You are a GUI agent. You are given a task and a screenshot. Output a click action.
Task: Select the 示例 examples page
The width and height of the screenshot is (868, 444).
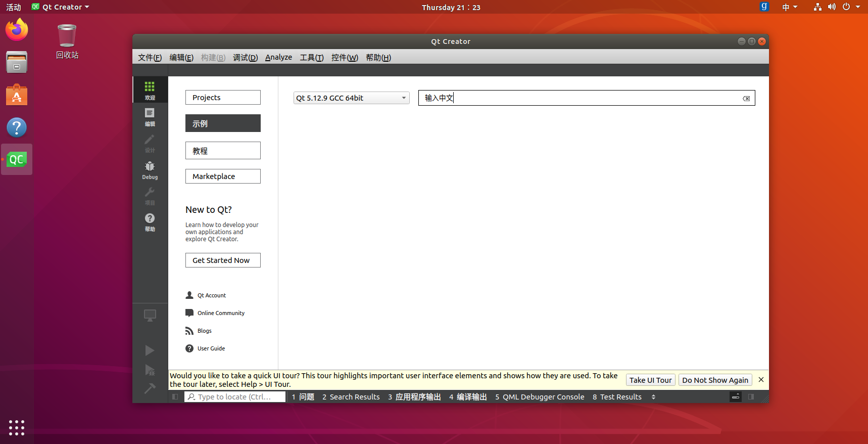coord(223,123)
